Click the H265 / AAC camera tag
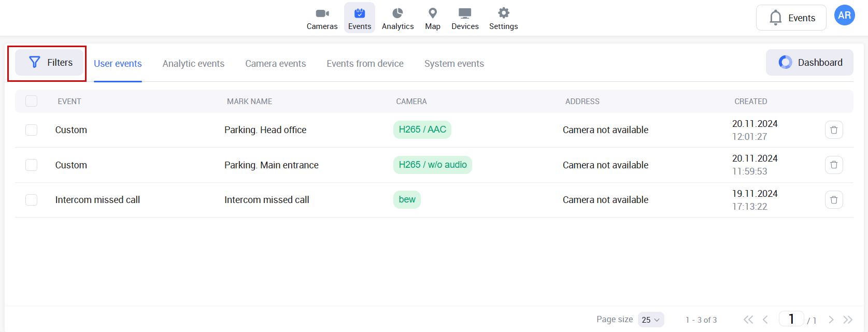The height and width of the screenshot is (332, 868). pos(422,129)
